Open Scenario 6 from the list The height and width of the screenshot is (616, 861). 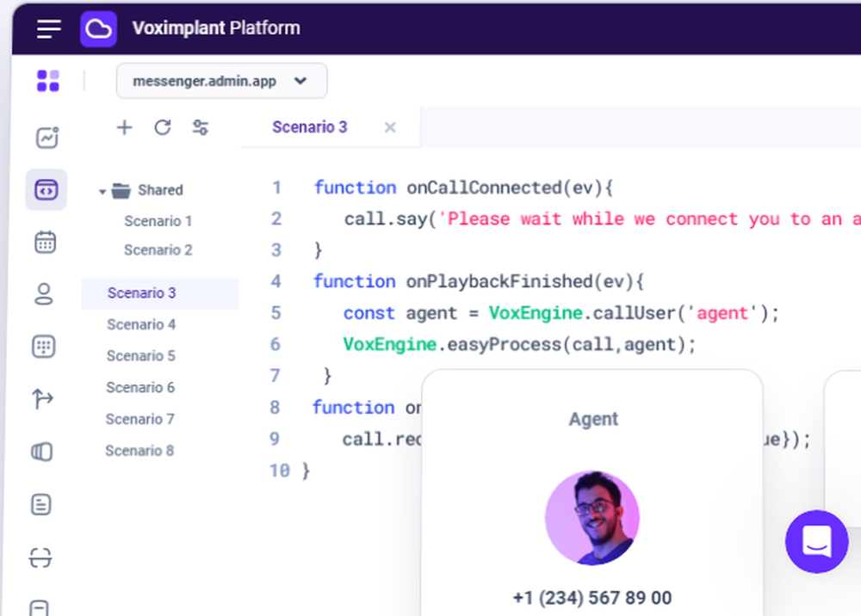[x=140, y=388]
